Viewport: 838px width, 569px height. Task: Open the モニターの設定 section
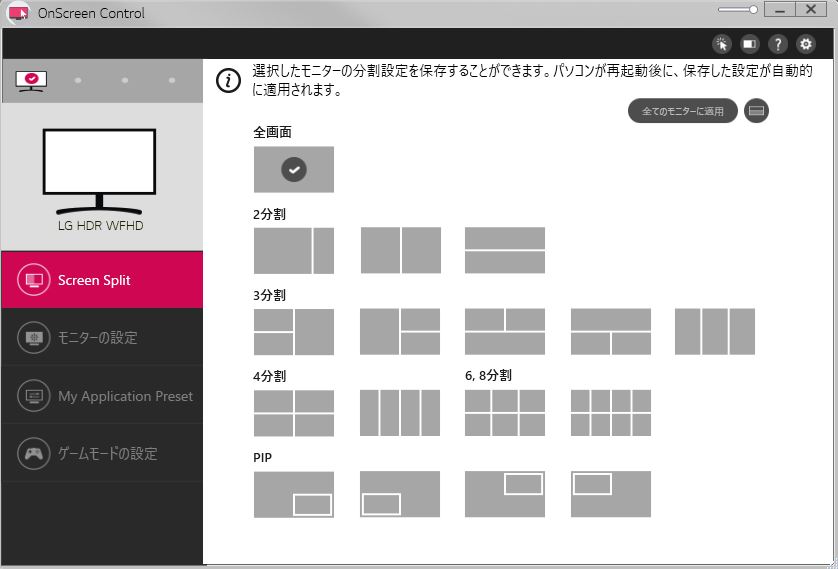102,337
